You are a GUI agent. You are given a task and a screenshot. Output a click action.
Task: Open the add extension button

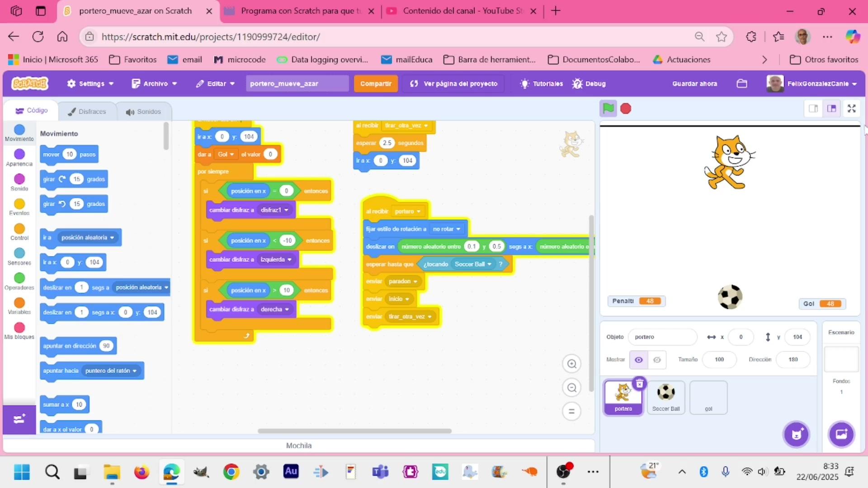19,419
